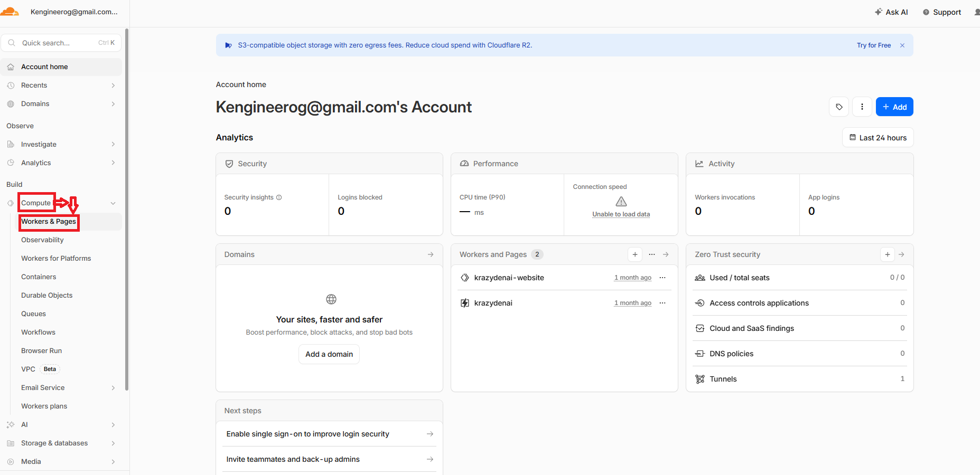This screenshot has height=475, width=980.
Task: Open the Tunnels row in Zero Trust
Action: tap(800, 379)
